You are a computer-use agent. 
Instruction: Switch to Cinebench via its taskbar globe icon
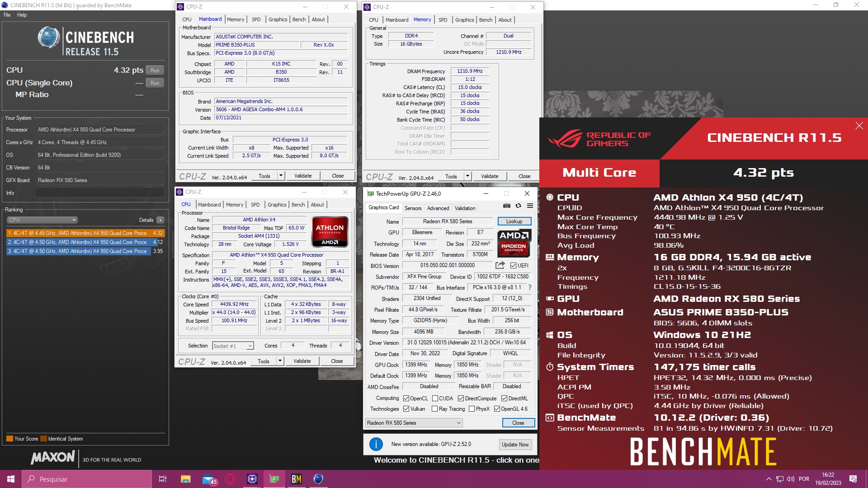click(x=319, y=479)
